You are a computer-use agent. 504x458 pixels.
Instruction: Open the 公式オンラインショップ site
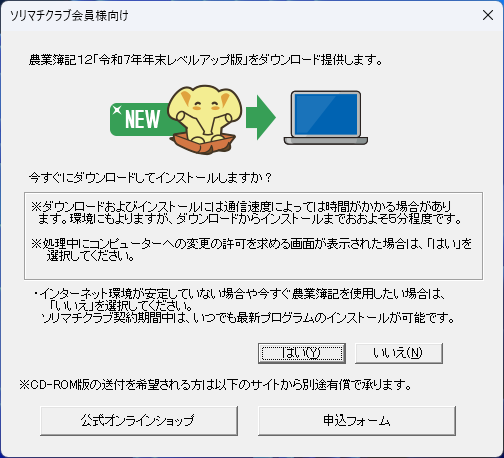(x=139, y=420)
